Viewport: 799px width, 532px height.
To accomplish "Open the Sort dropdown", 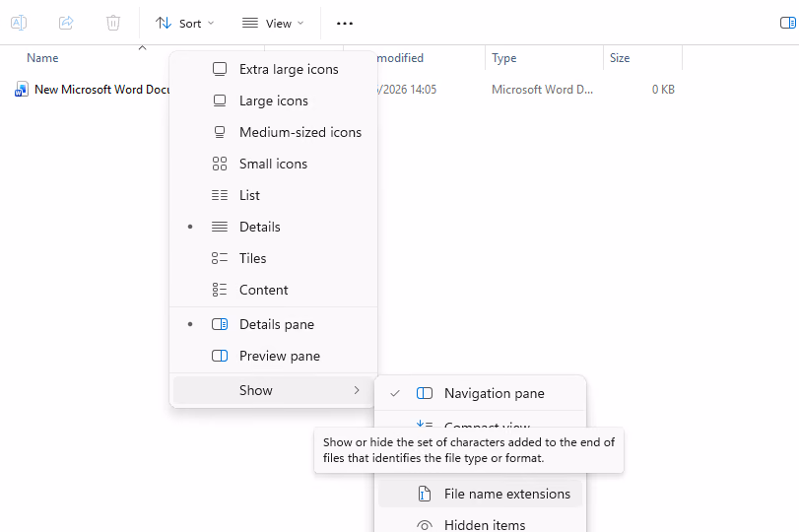I will click(184, 24).
